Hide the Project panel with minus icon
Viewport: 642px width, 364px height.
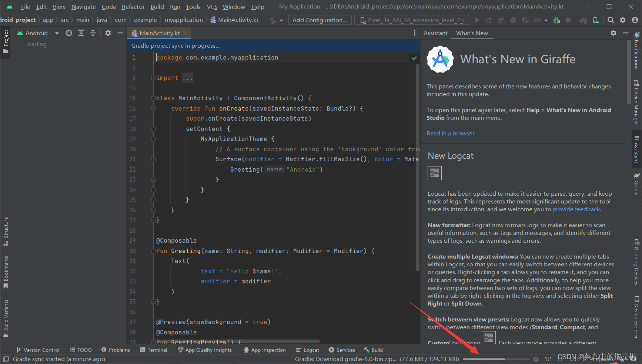pos(120,33)
